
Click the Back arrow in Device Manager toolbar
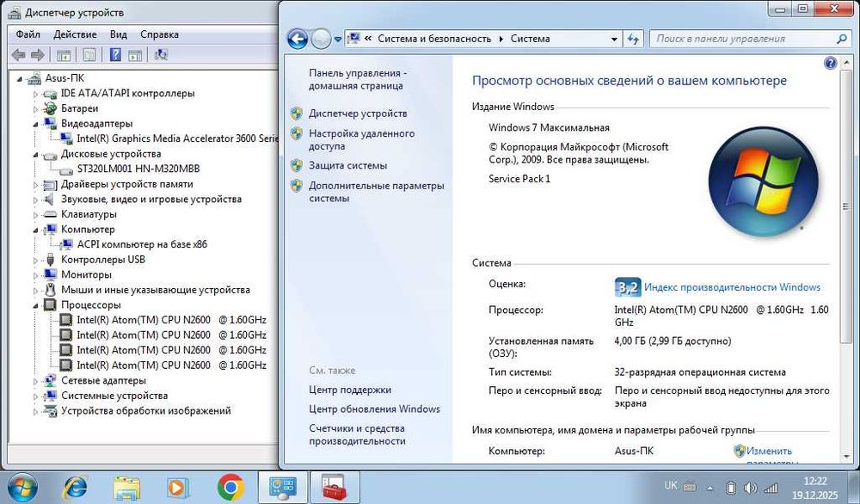point(19,55)
